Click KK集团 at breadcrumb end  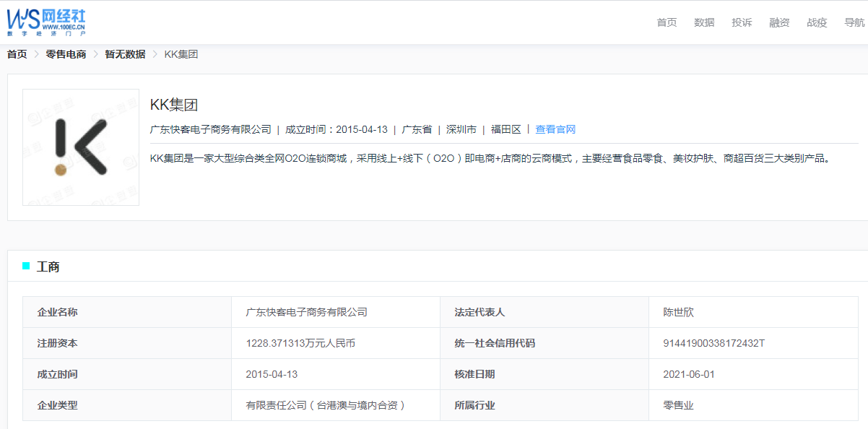click(x=181, y=54)
